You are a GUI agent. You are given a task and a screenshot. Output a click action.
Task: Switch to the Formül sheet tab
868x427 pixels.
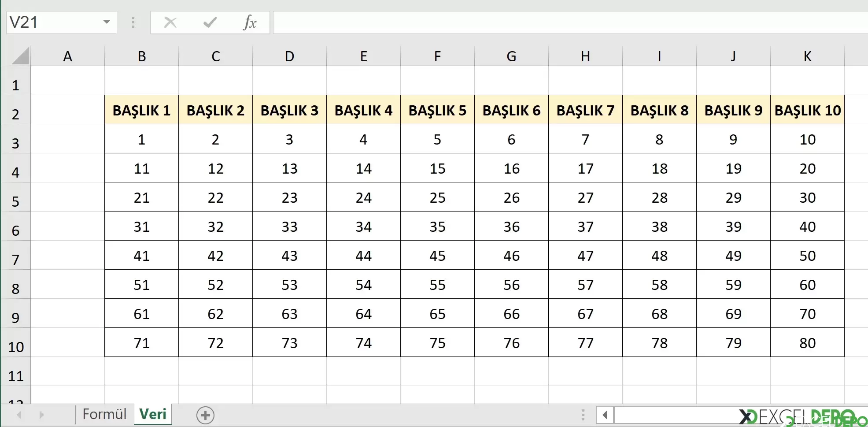[104, 414]
